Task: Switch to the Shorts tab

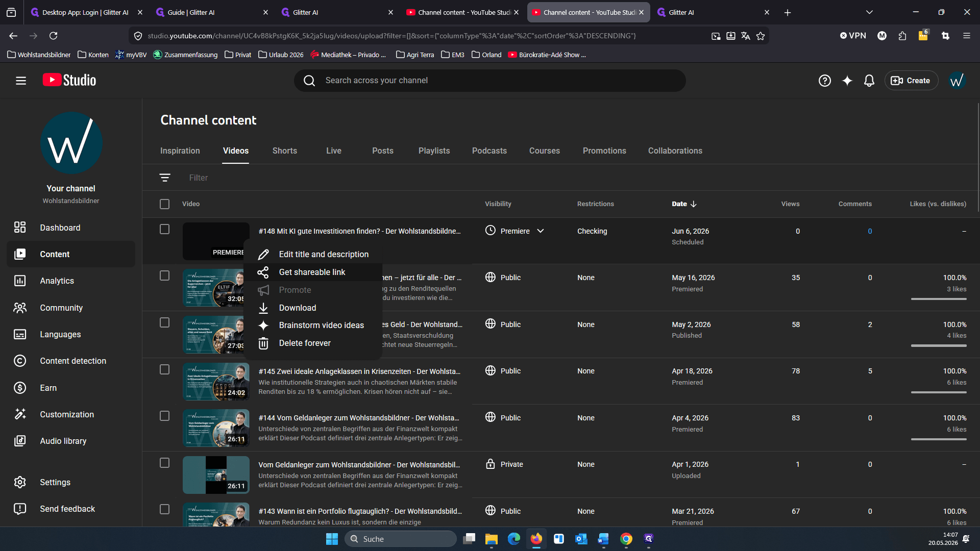Action: click(x=284, y=151)
